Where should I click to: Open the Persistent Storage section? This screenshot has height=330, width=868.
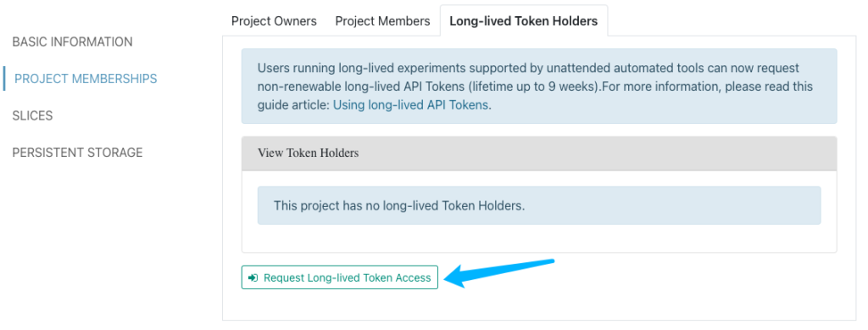[77, 152]
